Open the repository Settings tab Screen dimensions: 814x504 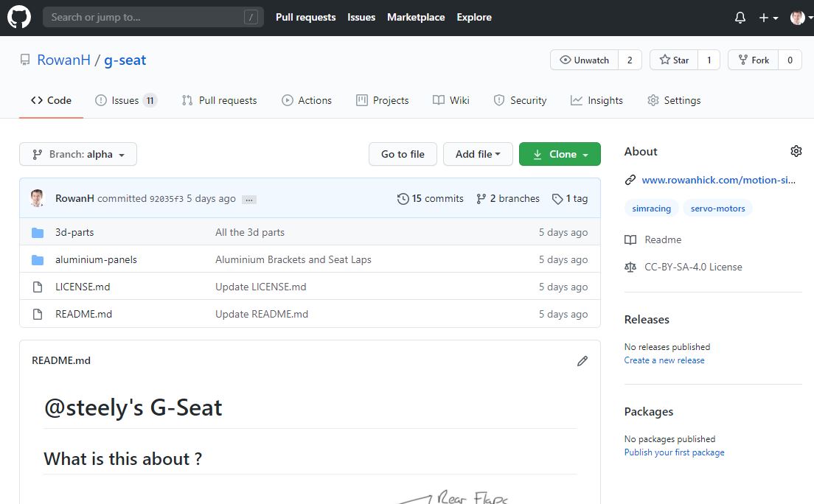pos(674,101)
